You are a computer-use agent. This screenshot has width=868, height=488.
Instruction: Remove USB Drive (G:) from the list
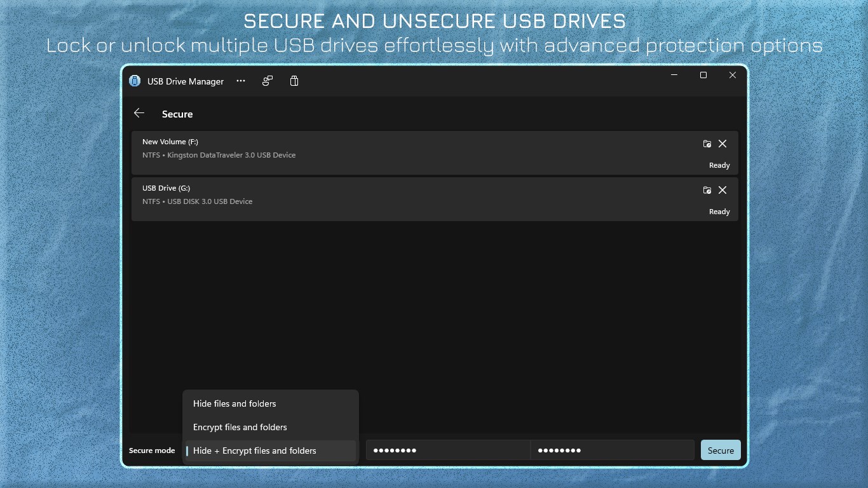tap(722, 190)
